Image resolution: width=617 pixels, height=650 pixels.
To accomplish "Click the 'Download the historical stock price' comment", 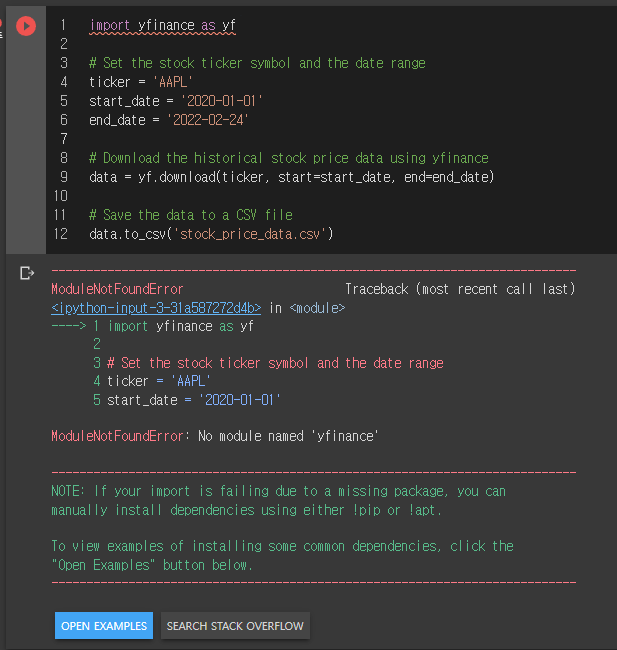I will (289, 158).
